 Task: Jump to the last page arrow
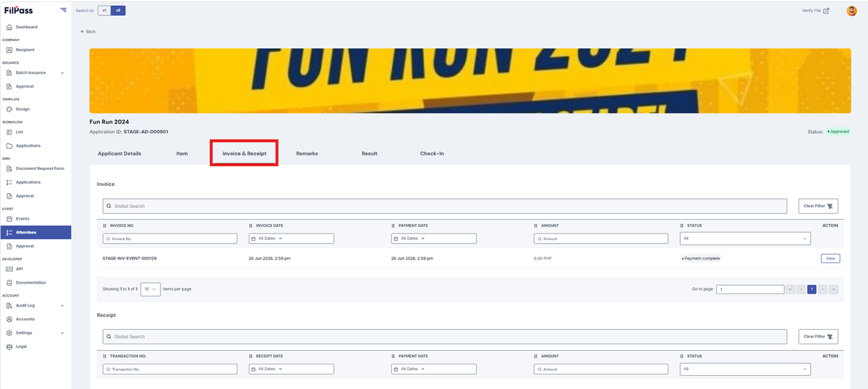click(x=833, y=289)
